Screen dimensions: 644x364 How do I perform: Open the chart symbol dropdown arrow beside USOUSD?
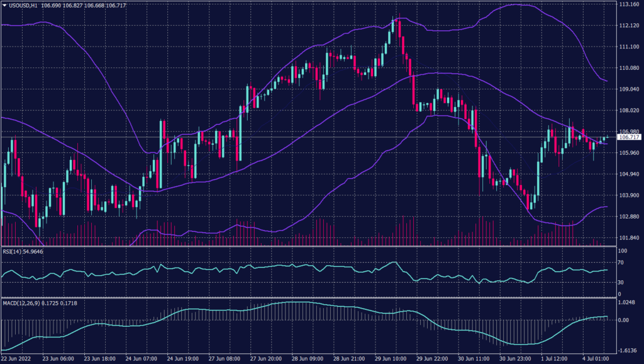(x=5, y=5)
